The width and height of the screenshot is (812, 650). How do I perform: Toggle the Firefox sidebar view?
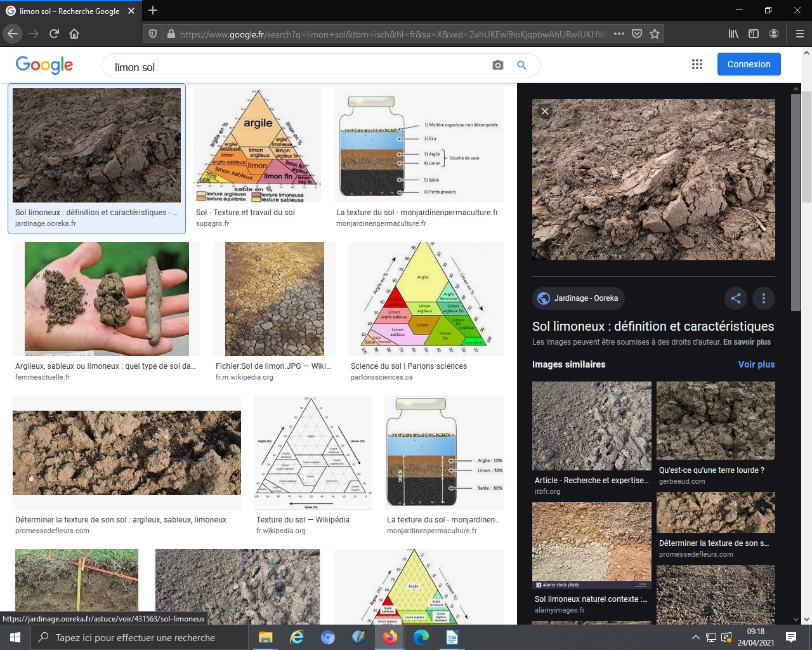tap(754, 34)
